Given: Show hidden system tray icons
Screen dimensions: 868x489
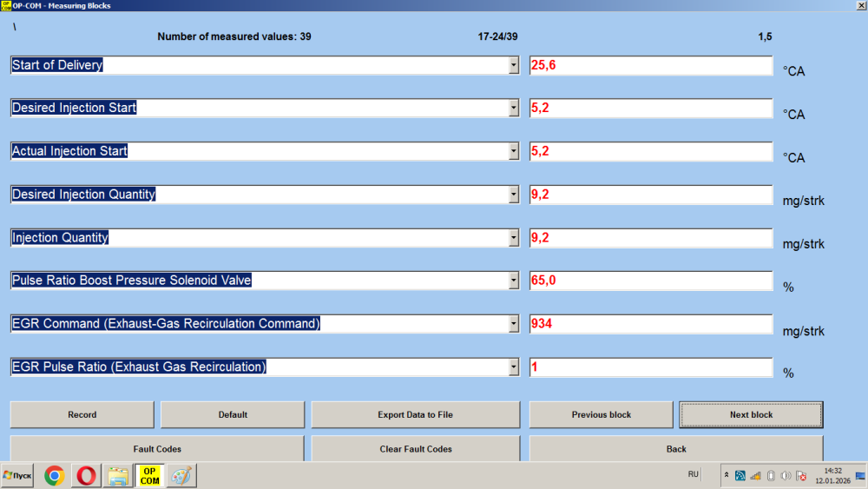Looking at the screenshot, I should coord(727,475).
